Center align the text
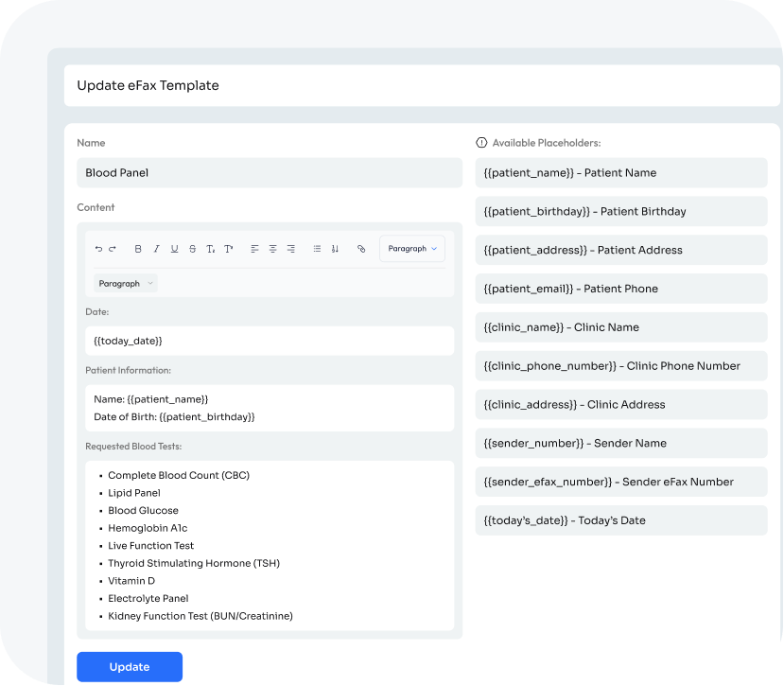784x686 pixels. pyautogui.click(x=272, y=249)
